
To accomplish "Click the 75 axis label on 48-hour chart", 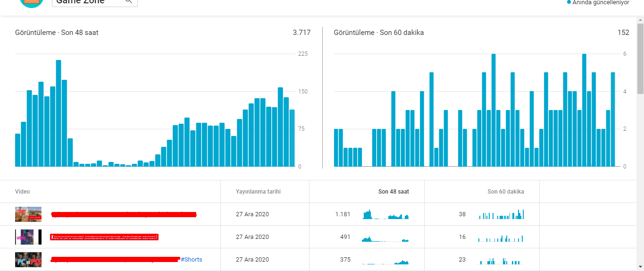I will click(x=301, y=129).
